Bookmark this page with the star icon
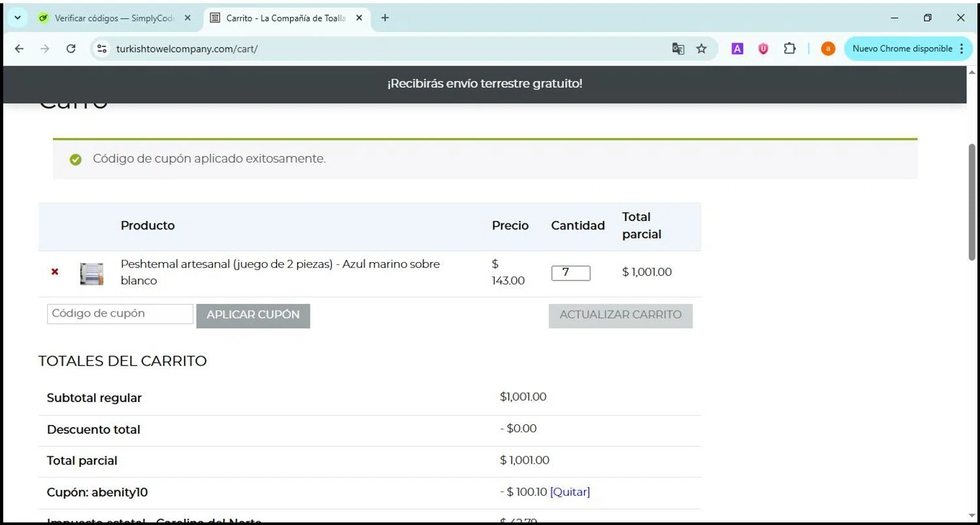980x525 pixels. click(x=702, y=48)
